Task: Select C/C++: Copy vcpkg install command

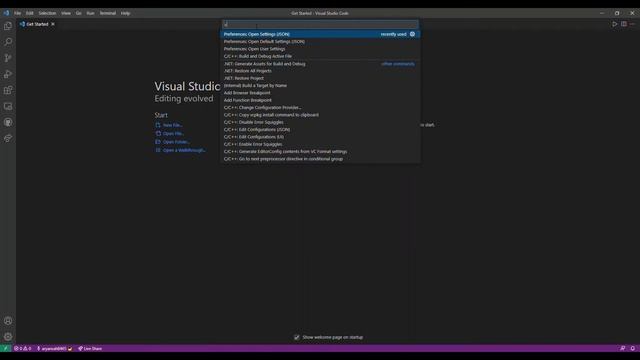Action: point(320,115)
